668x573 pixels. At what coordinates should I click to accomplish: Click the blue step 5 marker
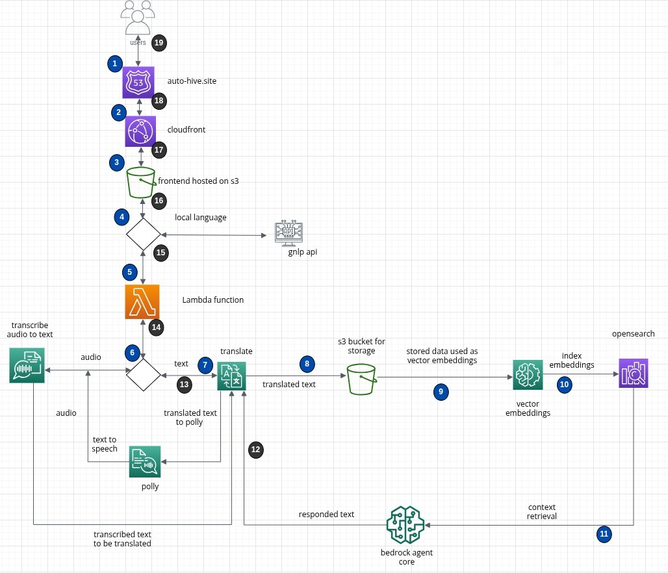pos(130,272)
